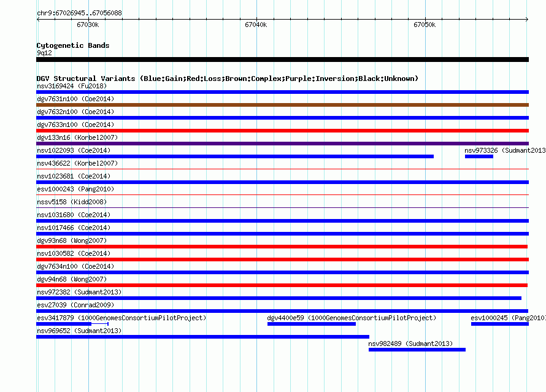Open the red dgv7633n100 loss variant
This screenshot has height=392, width=546.
point(282,131)
